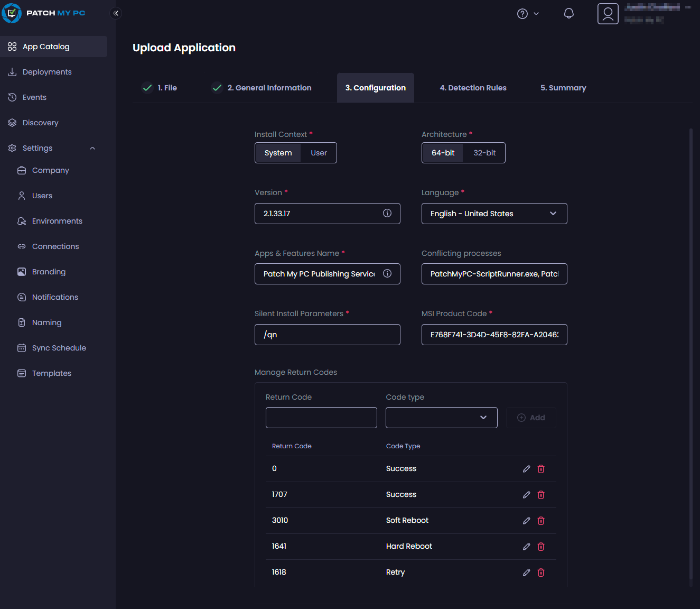
Task: Click the info icon next to the Version field
Action: tap(387, 213)
